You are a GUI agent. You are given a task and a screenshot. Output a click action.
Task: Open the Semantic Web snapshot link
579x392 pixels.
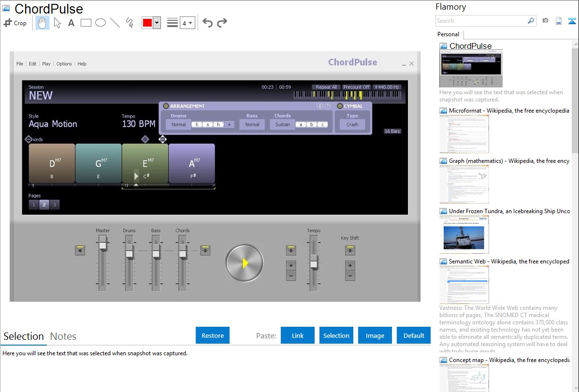tap(509, 261)
